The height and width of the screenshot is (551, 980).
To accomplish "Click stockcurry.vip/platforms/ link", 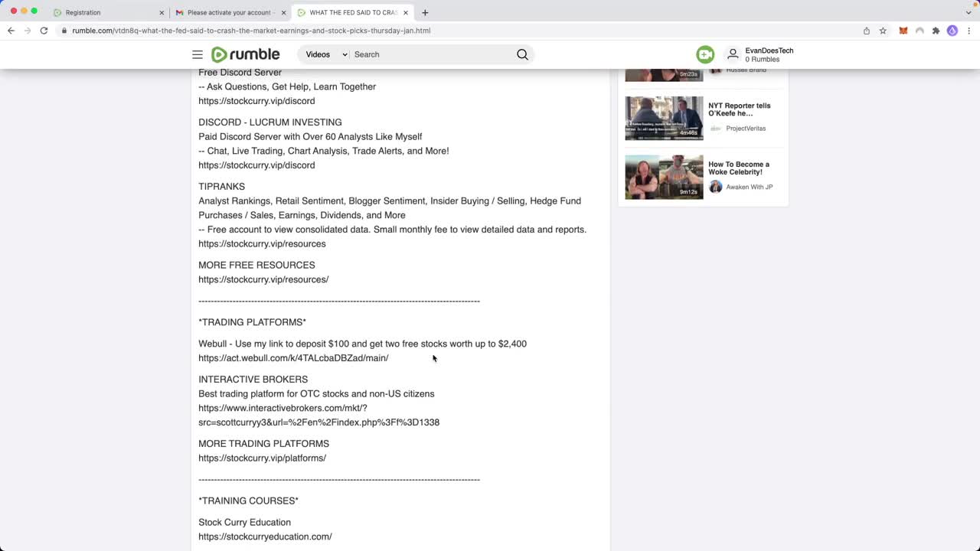I will (x=262, y=458).
